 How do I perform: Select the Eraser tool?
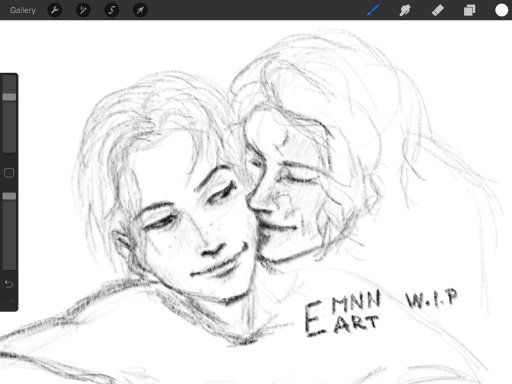(438, 10)
